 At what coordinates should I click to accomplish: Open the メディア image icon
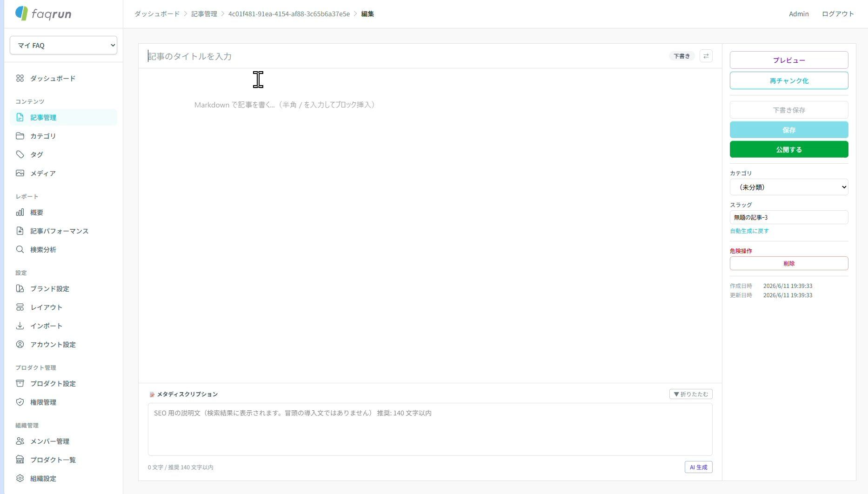point(20,173)
